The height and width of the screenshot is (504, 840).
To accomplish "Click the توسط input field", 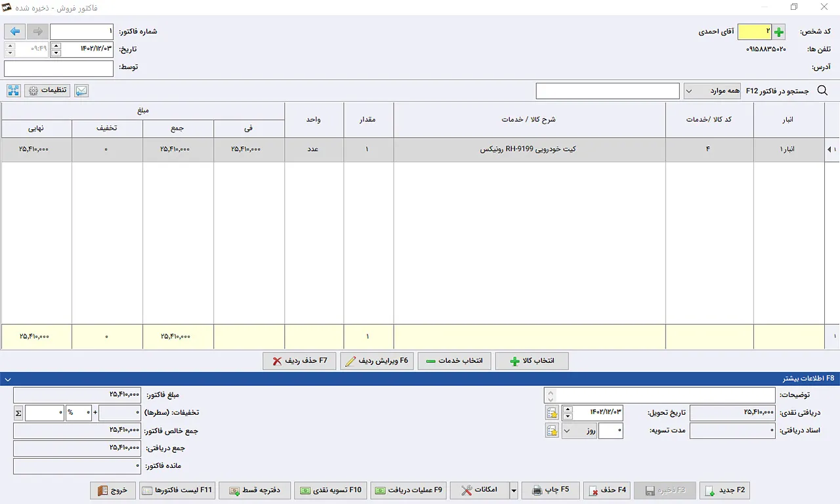I will tap(59, 68).
